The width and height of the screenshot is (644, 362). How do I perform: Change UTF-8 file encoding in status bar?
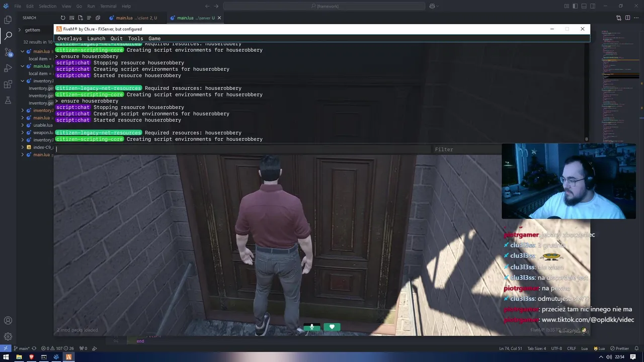(x=556, y=348)
